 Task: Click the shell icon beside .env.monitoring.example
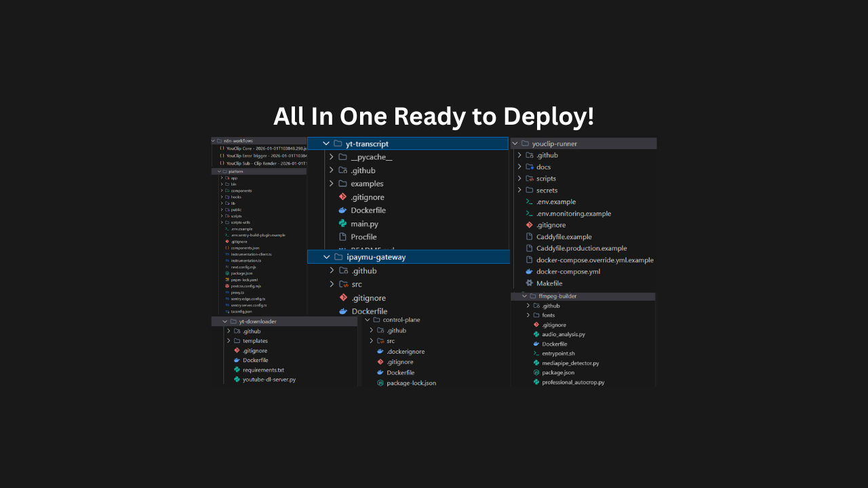529,213
